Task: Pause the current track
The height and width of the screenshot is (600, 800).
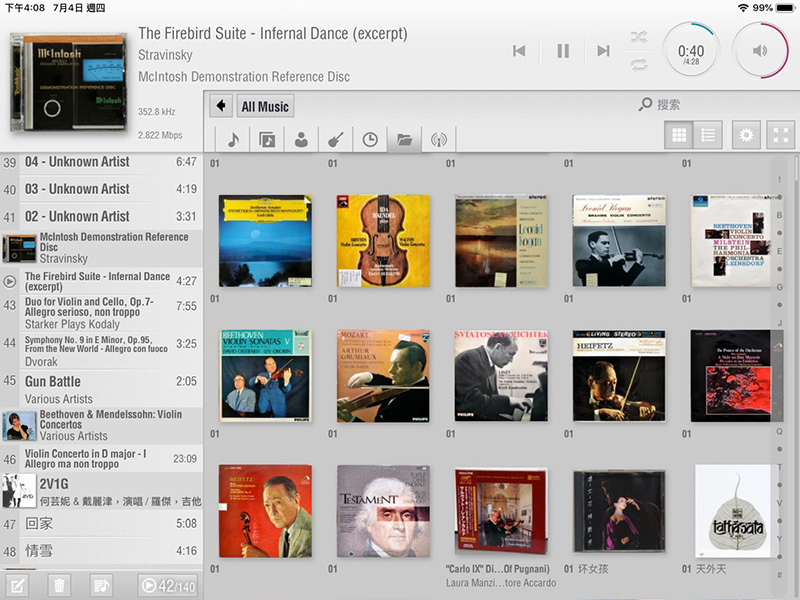Action: coord(563,51)
